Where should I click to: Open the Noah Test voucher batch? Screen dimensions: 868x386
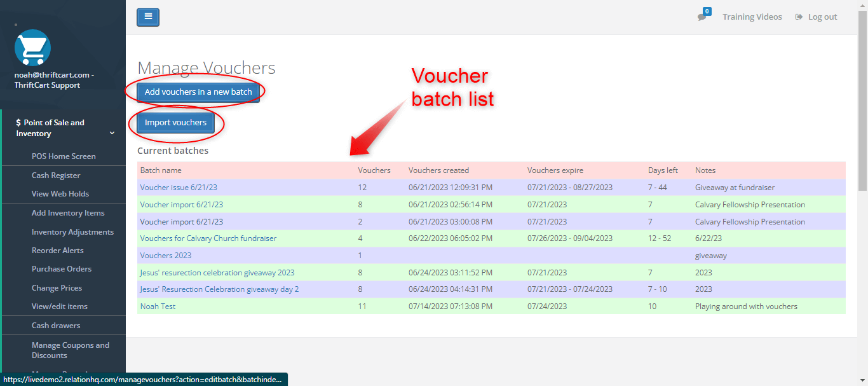click(158, 306)
